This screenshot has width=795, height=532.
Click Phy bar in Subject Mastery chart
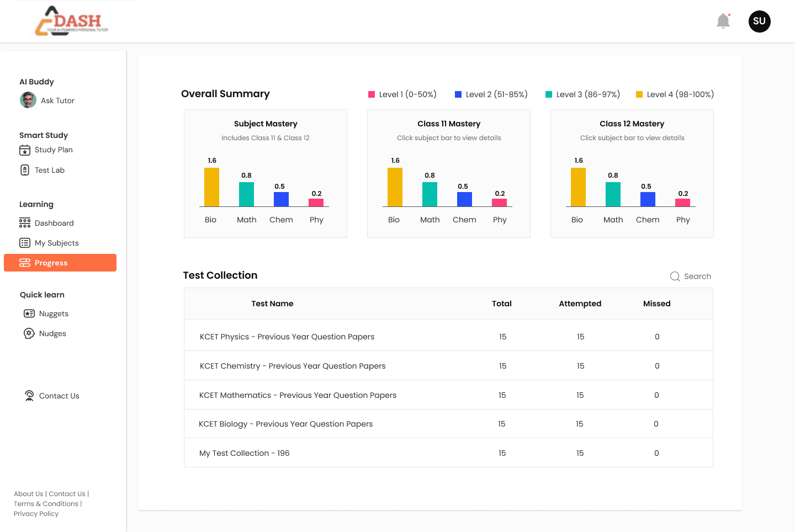click(316, 203)
